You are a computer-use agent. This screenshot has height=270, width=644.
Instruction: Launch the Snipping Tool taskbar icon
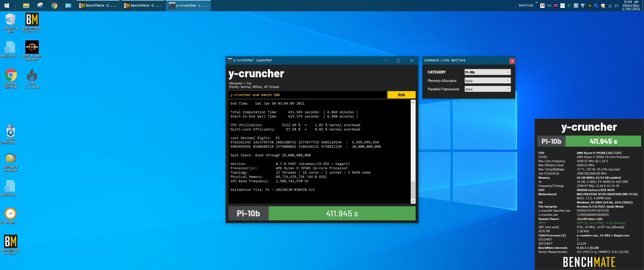click(x=40, y=5)
